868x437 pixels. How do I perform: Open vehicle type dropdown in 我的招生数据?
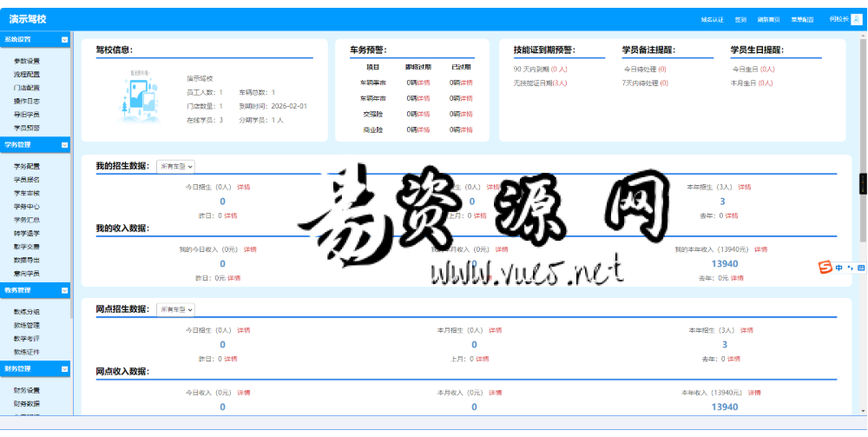(x=175, y=166)
